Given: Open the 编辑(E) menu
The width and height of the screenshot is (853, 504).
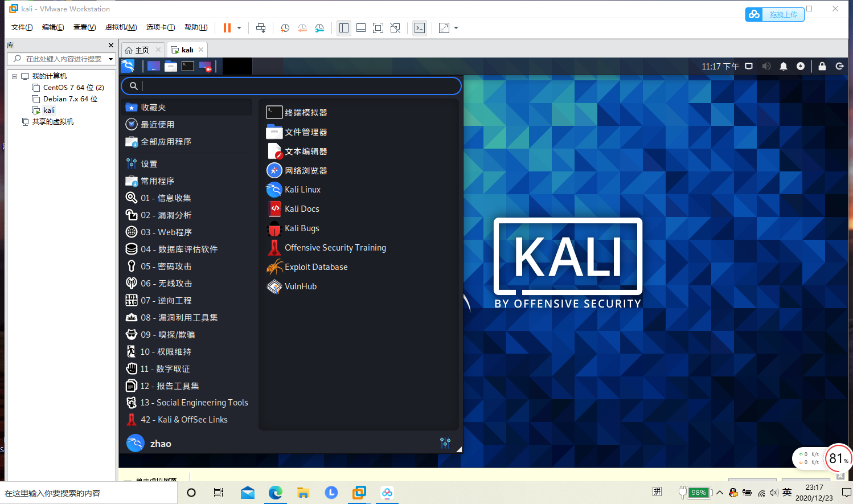Looking at the screenshot, I should [x=53, y=27].
